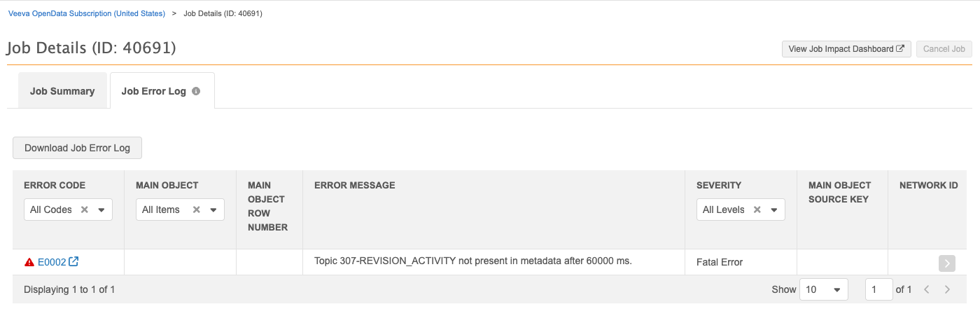Click the page number input field
The height and width of the screenshot is (309, 980).
click(x=878, y=289)
